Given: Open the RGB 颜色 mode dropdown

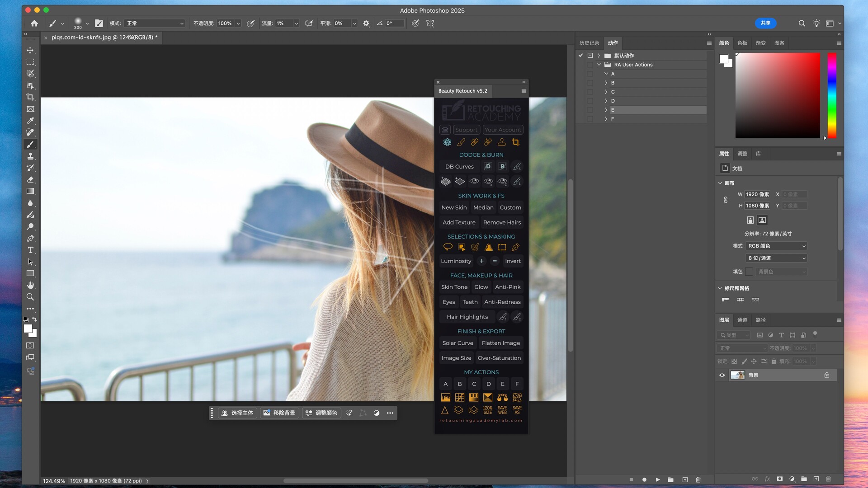Looking at the screenshot, I should tap(776, 246).
